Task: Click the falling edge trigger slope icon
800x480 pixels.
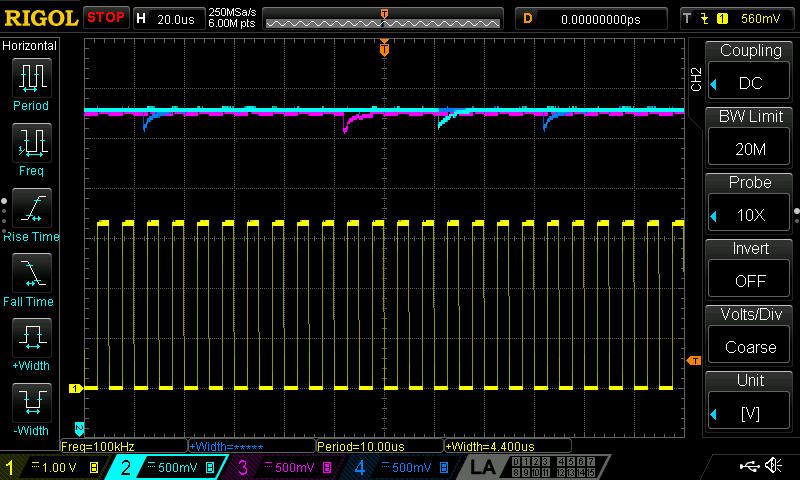Action: click(705, 19)
